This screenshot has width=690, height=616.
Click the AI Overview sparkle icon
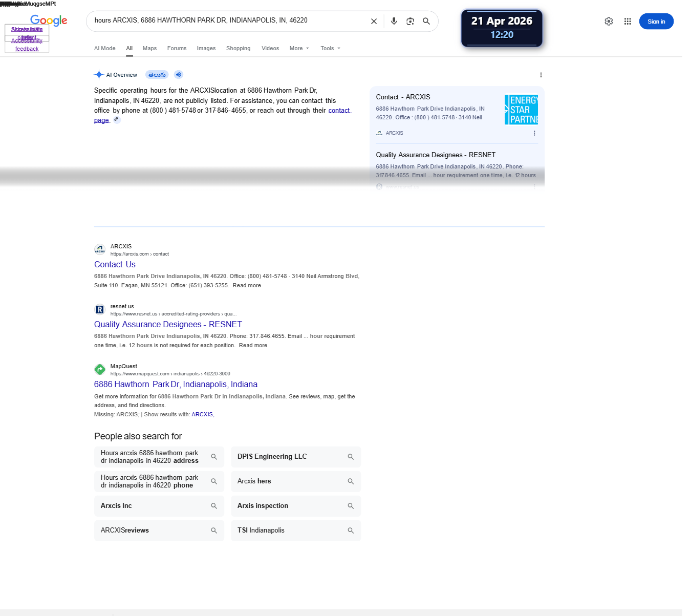click(x=99, y=75)
